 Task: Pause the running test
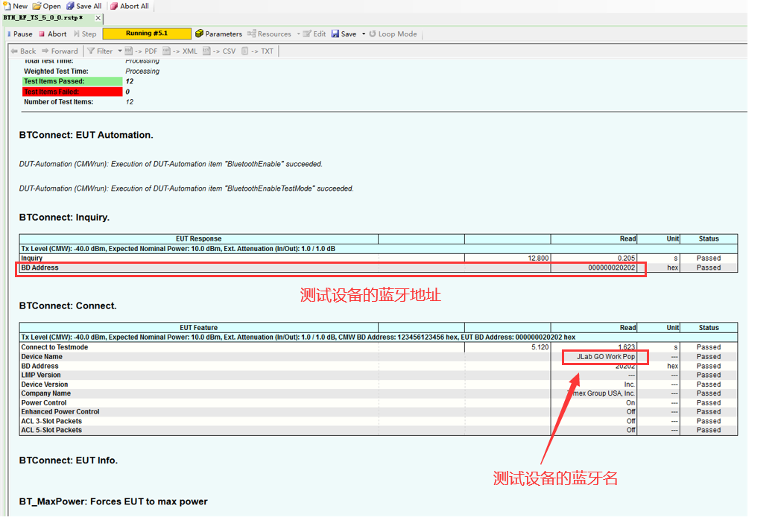(x=20, y=34)
